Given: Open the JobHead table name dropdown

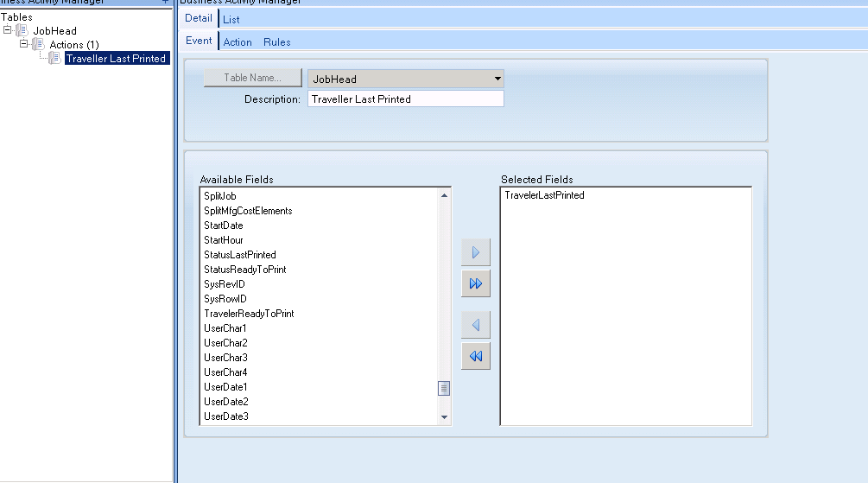Looking at the screenshot, I should click(497, 79).
